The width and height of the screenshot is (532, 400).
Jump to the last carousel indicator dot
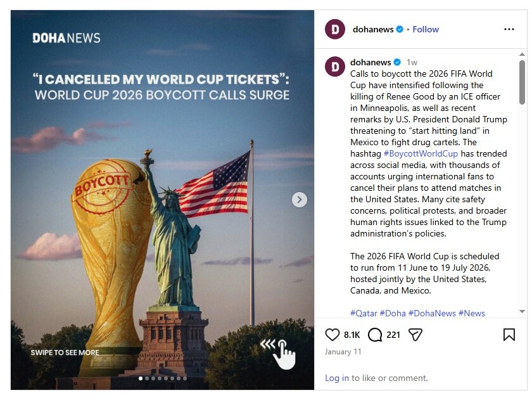pyautogui.click(x=184, y=378)
